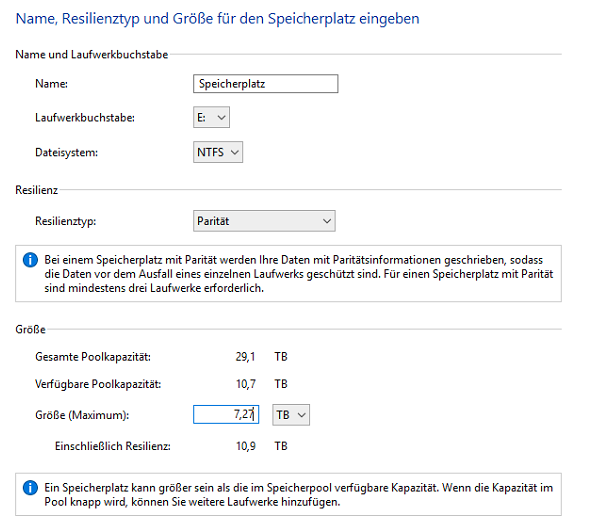The image size is (593, 532).
Task: Click the "Dateisystem:" label
Action: (x=66, y=152)
